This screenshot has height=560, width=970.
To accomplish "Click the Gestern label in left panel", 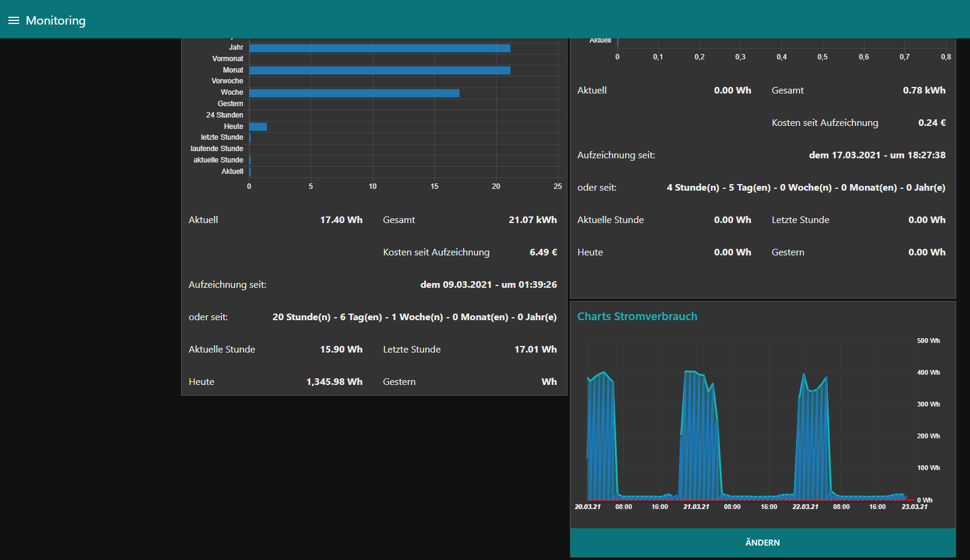I will [399, 382].
